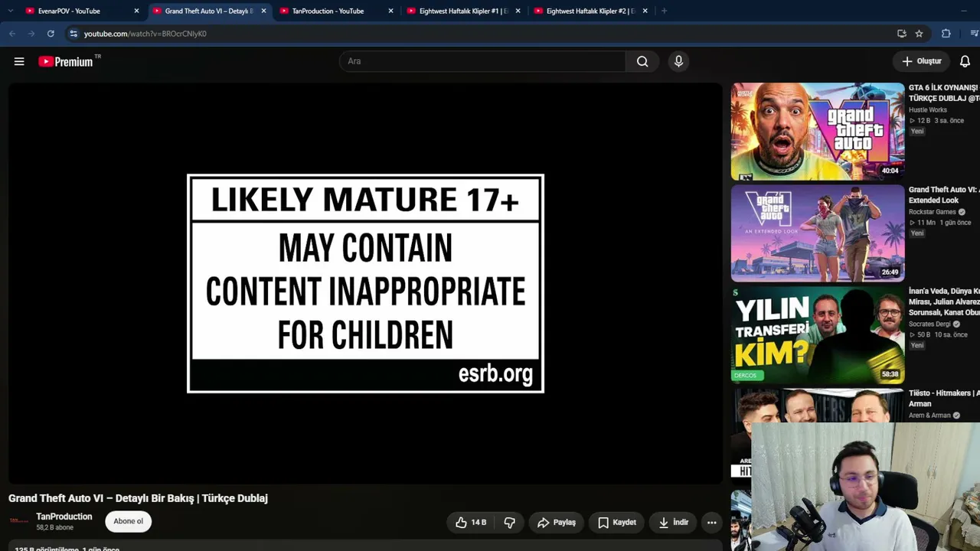The height and width of the screenshot is (551, 980).
Task: Open the Arem & Arman channel link
Action: click(x=929, y=416)
